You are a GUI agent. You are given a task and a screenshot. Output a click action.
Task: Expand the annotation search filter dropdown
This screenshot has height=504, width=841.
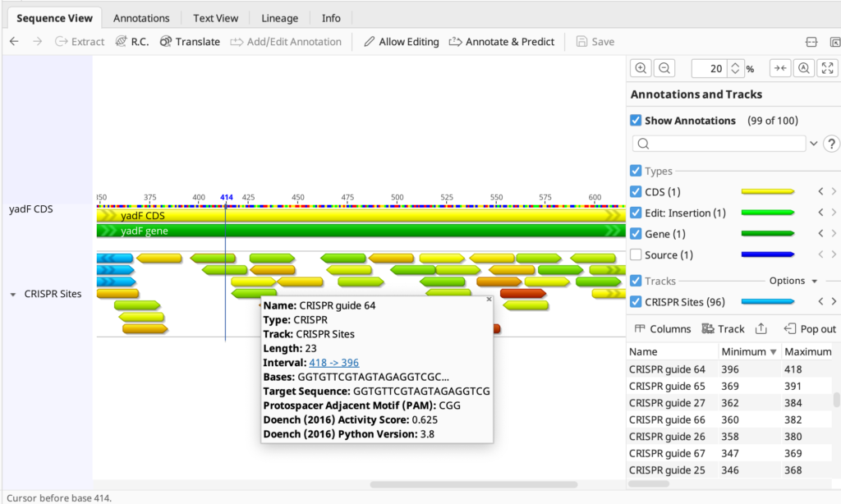(816, 143)
